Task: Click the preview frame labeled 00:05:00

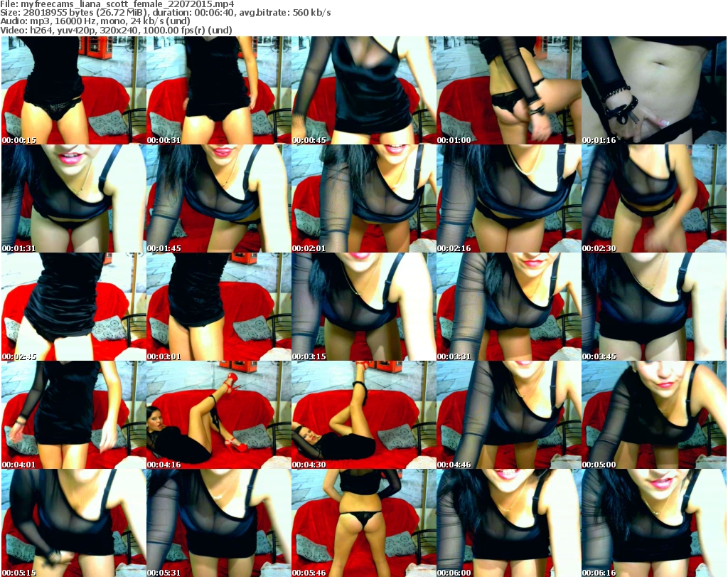Action: [654, 415]
